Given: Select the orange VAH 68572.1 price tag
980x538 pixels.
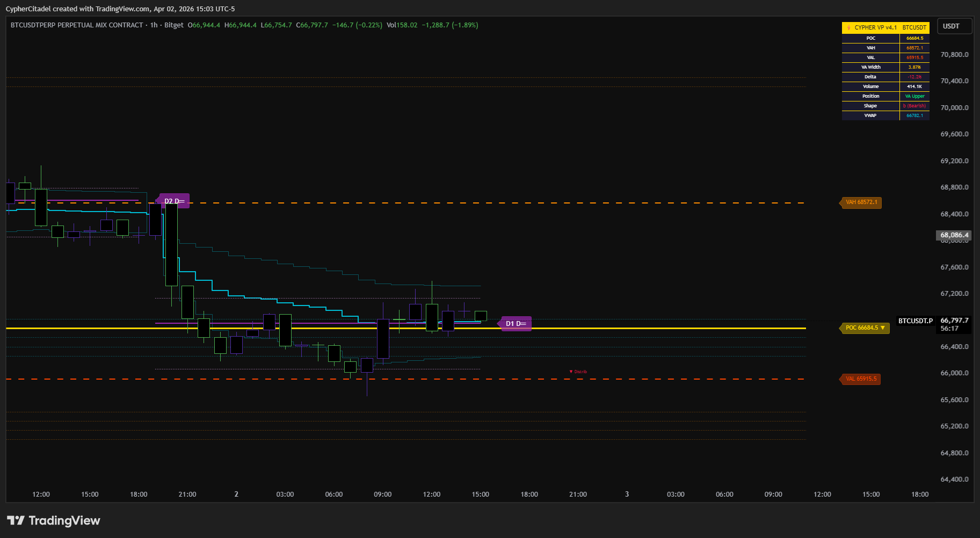Looking at the screenshot, I should point(861,202).
